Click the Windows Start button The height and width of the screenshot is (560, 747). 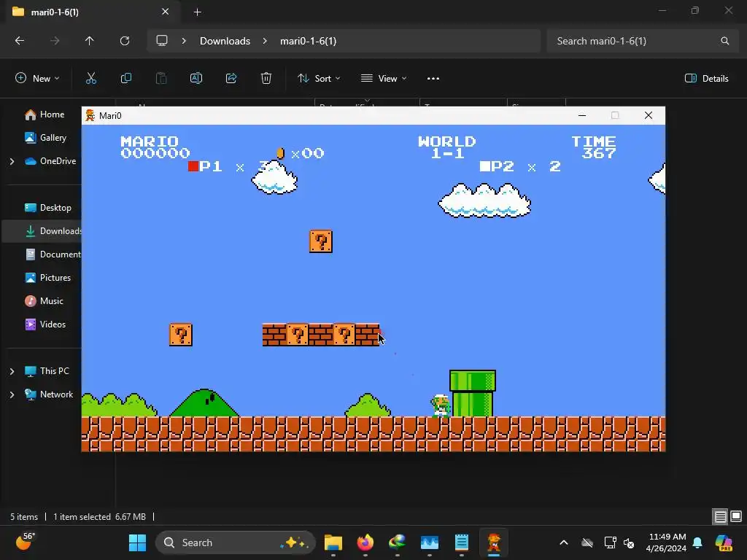[138, 542]
